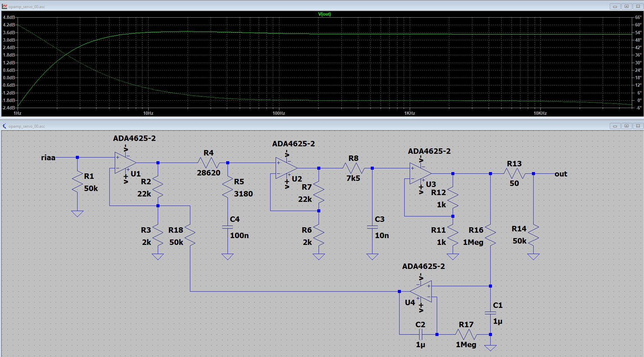Image resolution: width=644 pixels, height=357 pixels.
Task: Maximize the schematic window
Action: tap(626, 126)
